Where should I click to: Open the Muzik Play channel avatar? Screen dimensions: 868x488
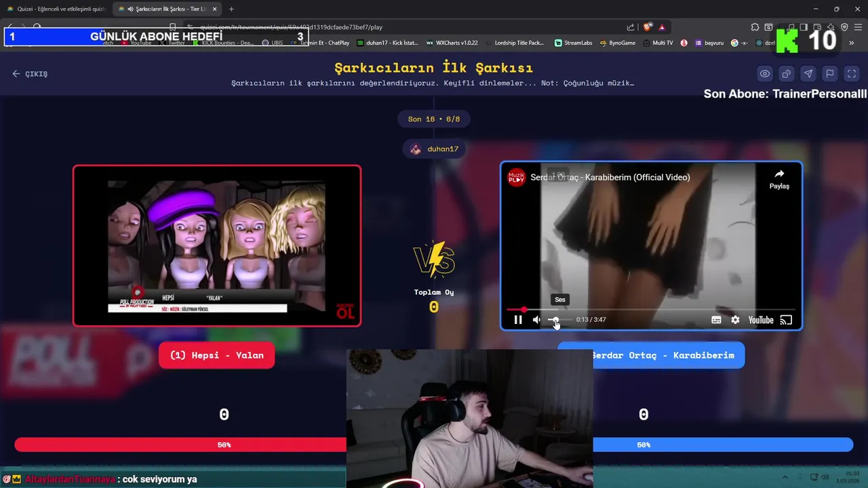coord(517,177)
